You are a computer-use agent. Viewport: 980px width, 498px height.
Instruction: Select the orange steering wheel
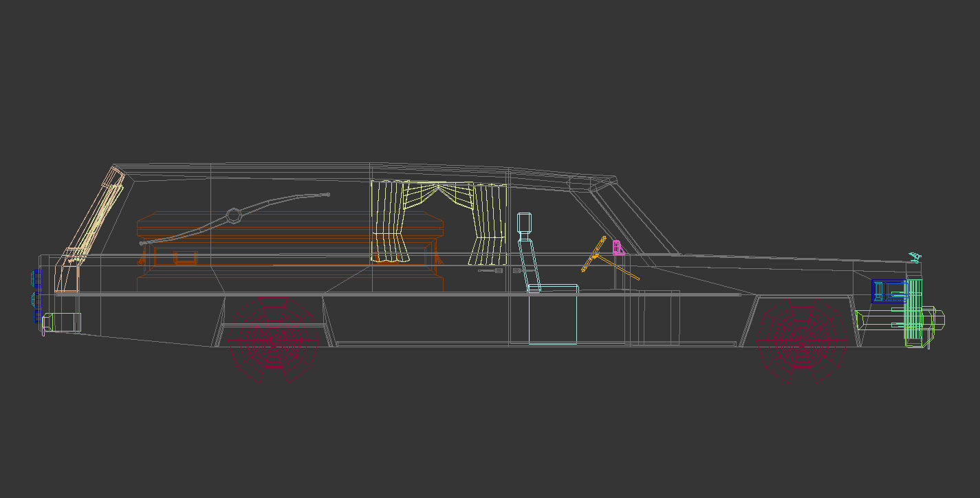point(594,254)
